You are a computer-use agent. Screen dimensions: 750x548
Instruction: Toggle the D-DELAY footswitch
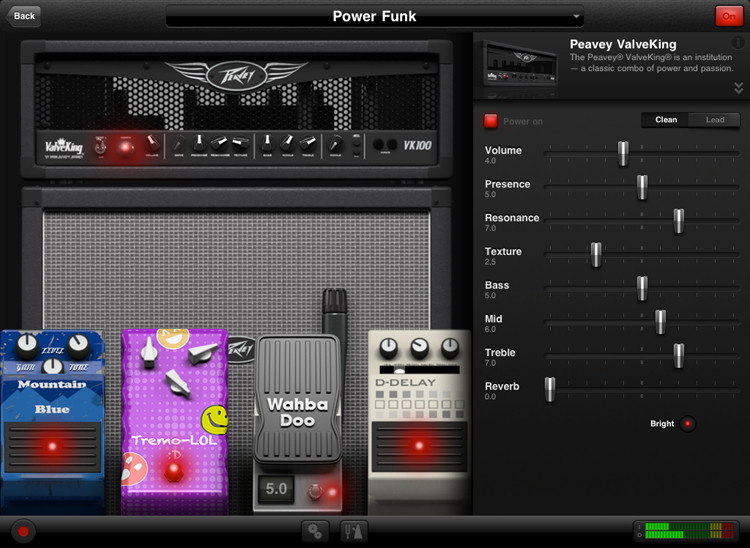(419, 446)
